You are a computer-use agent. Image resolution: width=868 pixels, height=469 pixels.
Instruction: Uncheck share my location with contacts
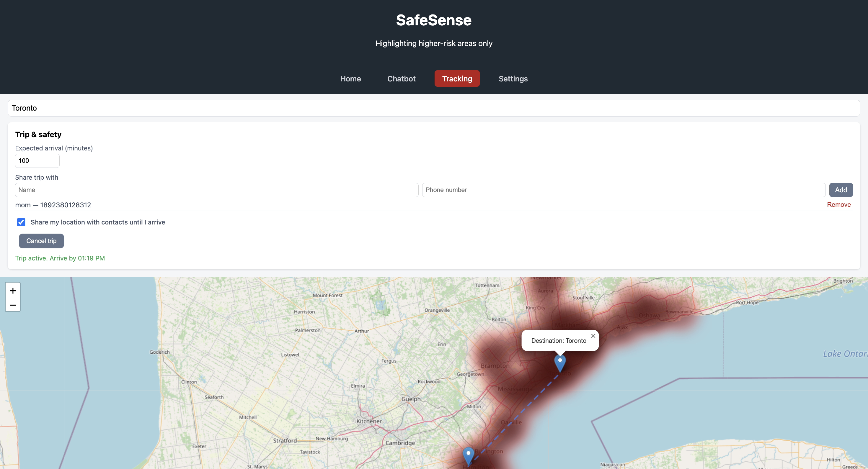[21, 222]
